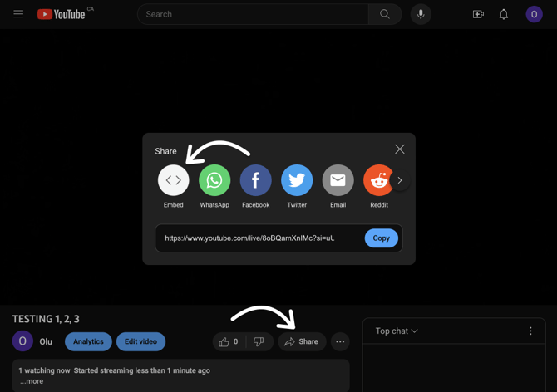Image resolution: width=557 pixels, height=392 pixels.
Task: Like the video with thumbs up
Action: [229, 341]
